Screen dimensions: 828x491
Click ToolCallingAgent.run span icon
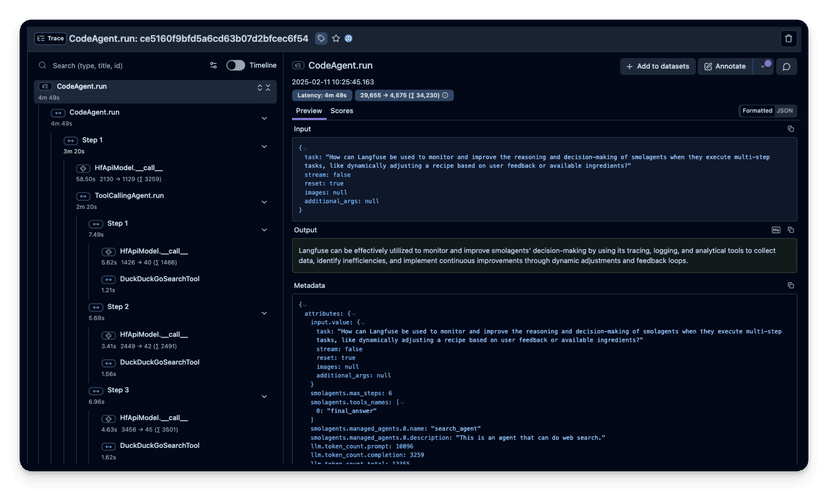point(83,196)
